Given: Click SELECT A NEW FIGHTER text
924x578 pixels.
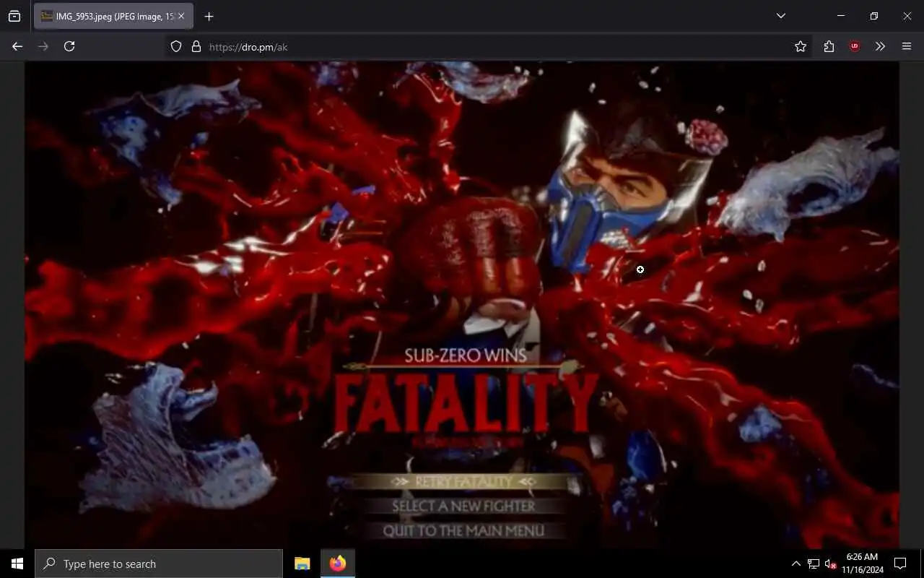Looking at the screenshot, I should pyautogui.click(x=463, y=506).
